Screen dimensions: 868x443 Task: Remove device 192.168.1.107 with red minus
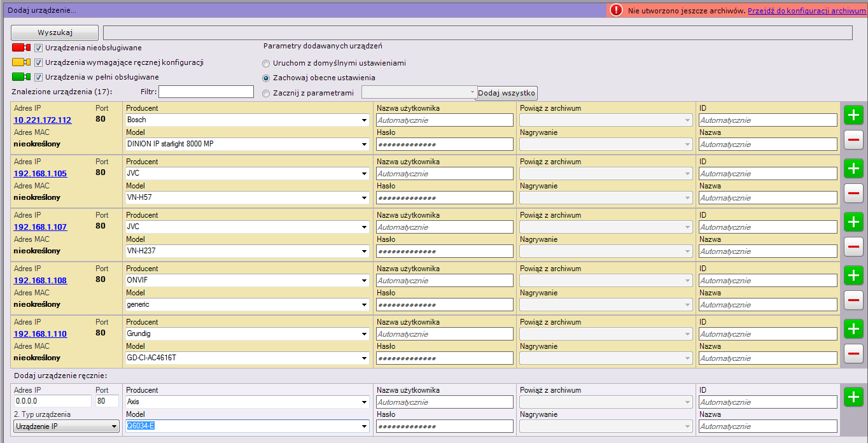pyautogui.click(x=853, y=246)
